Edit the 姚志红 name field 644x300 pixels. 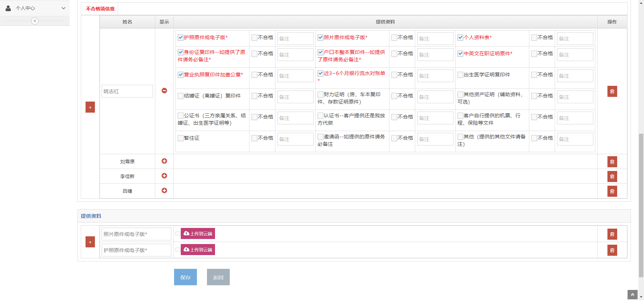point(127,91)
